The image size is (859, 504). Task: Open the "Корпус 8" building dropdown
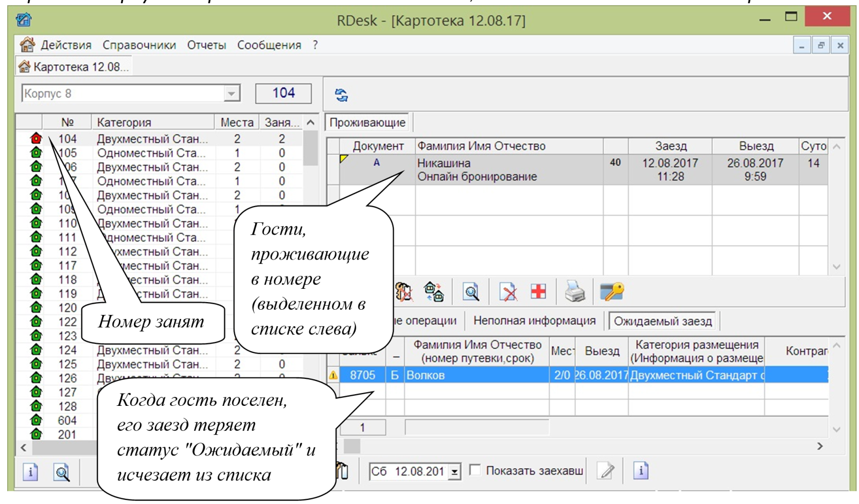pyautogui.click(x=233, y=93)
